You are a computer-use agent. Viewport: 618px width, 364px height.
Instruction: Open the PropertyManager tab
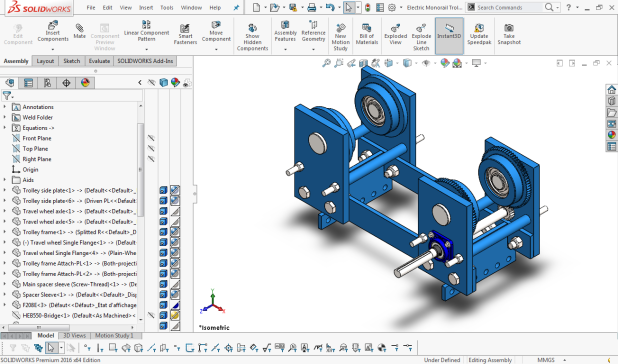coord(28,83)
